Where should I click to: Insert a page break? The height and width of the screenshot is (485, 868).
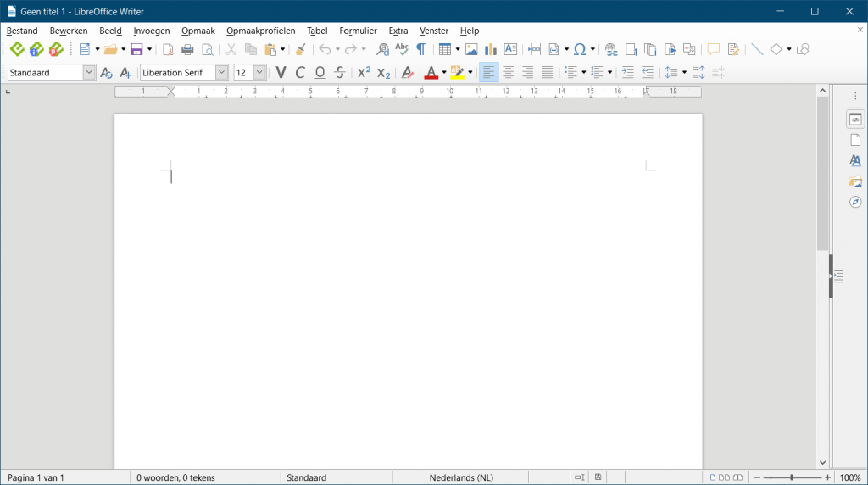534,50
